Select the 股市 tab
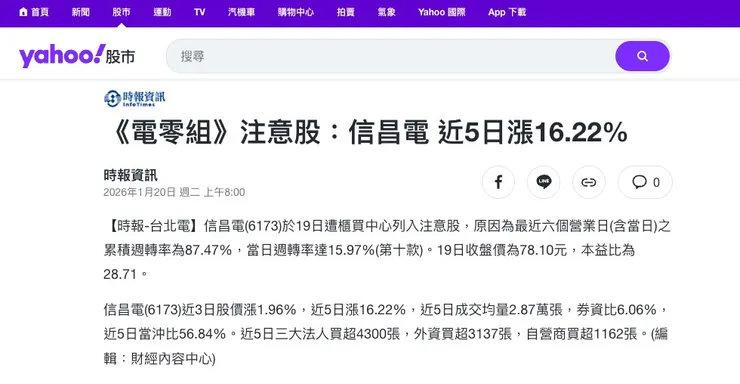740x384 pixels. tap(121, 12)
